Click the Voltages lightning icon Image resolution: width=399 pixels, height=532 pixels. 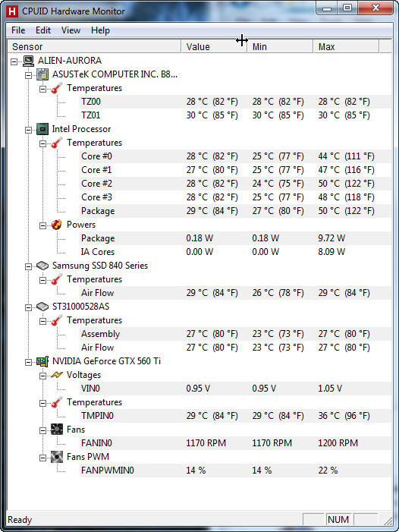(x=57, y=375)
